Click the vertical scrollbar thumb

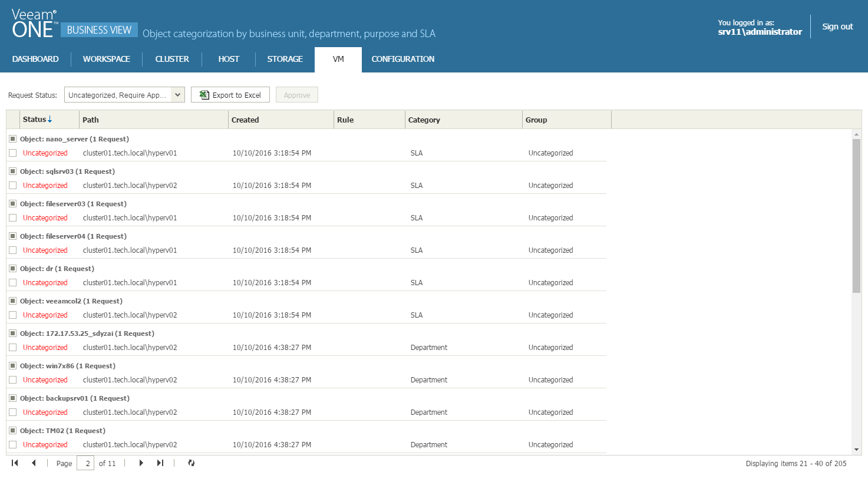856,216
